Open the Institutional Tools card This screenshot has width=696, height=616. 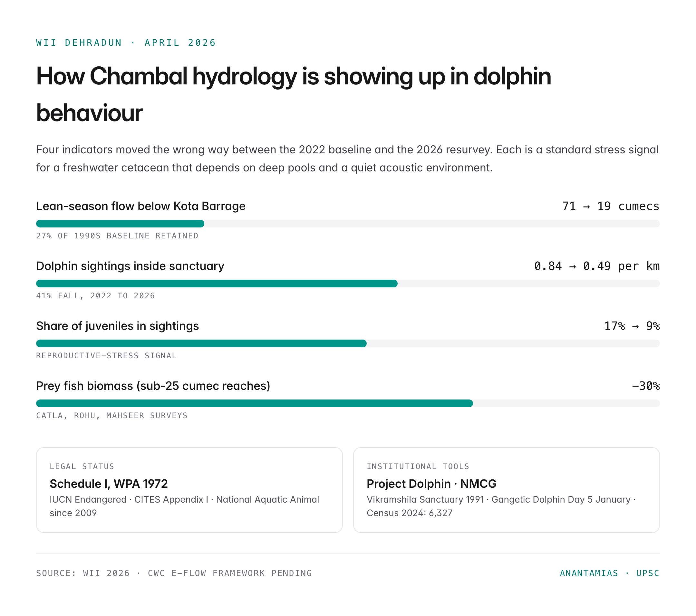[x=506, y=490]
